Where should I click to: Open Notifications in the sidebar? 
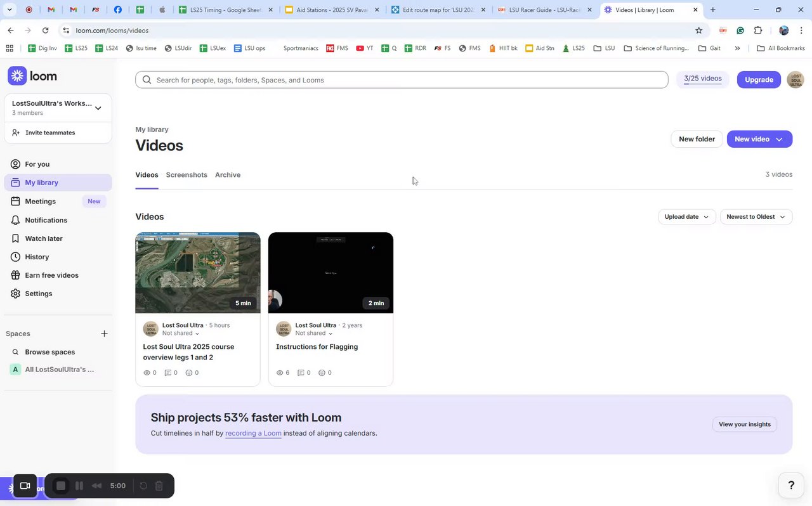click(58, 220)
